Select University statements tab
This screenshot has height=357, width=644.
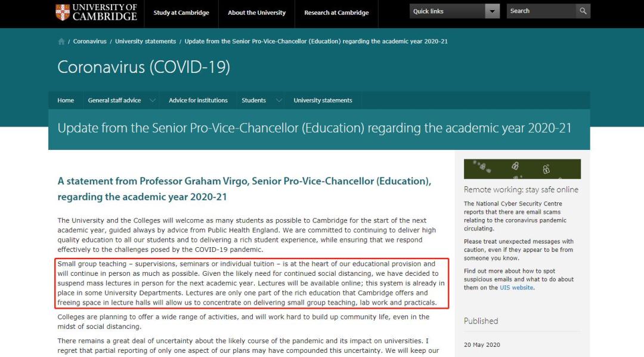323,100
